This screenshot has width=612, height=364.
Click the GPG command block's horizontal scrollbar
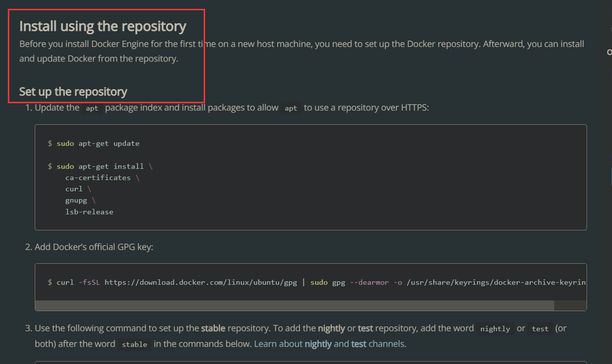294,305
